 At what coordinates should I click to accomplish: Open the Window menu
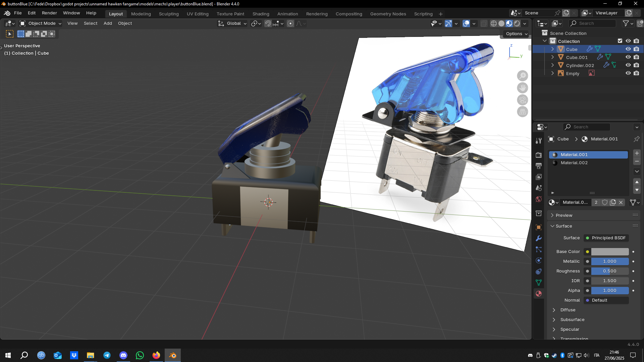click(71, 13)
